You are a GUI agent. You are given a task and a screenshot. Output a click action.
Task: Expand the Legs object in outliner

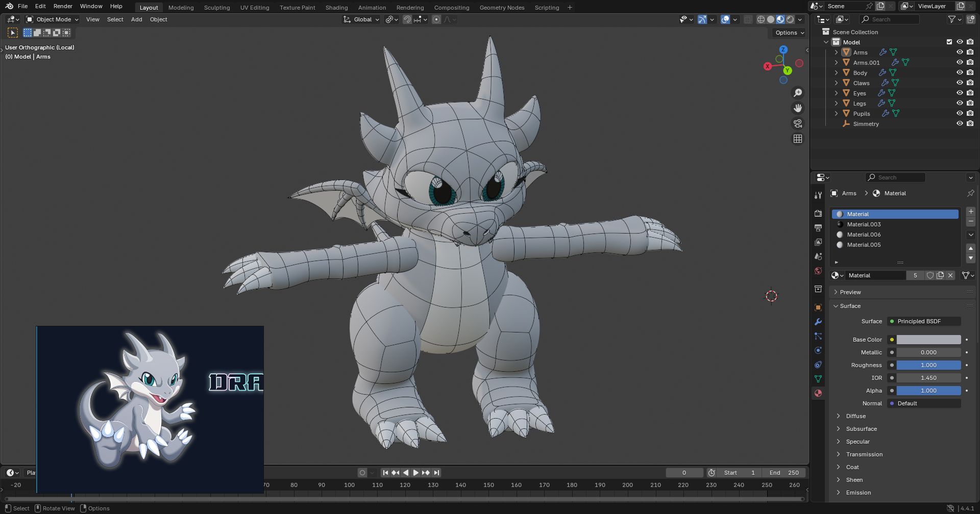point(836,104)
